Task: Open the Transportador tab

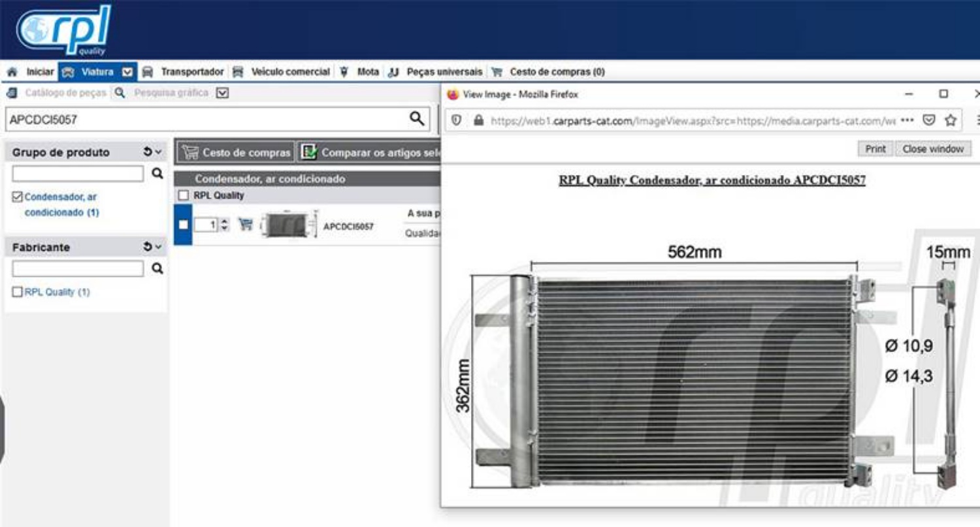Action: 184,72
